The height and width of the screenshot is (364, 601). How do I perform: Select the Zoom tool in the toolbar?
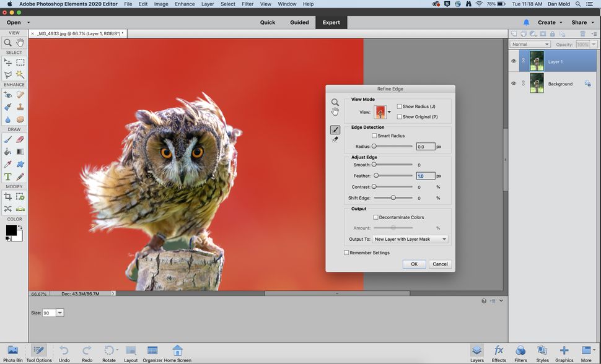[7, 42]
